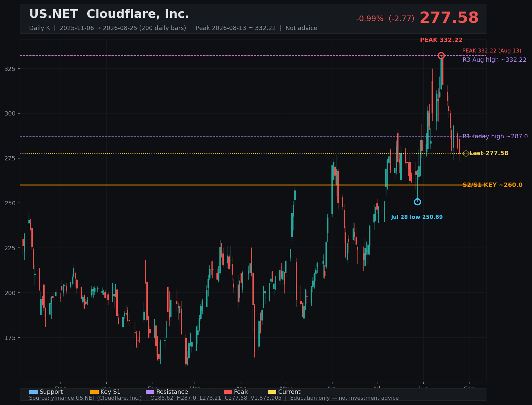Select the yellow Current legend swatch
The width and height of the screenshot is (532, 405).
pos(272,392)
